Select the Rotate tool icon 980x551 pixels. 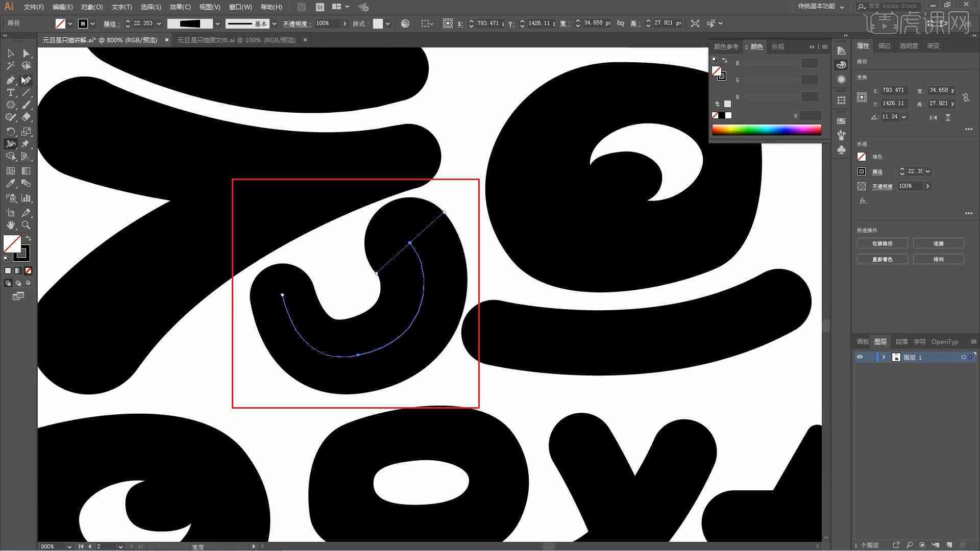tap(10, 130)
